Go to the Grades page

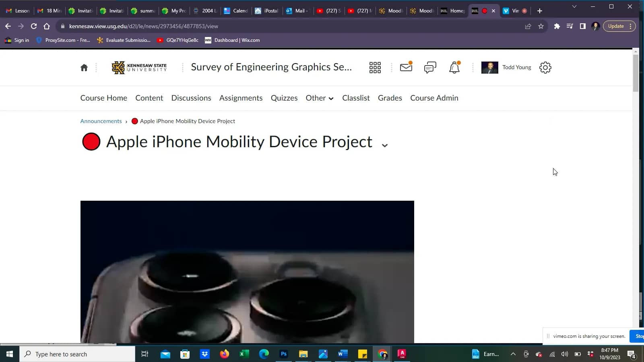coord(389,98)
